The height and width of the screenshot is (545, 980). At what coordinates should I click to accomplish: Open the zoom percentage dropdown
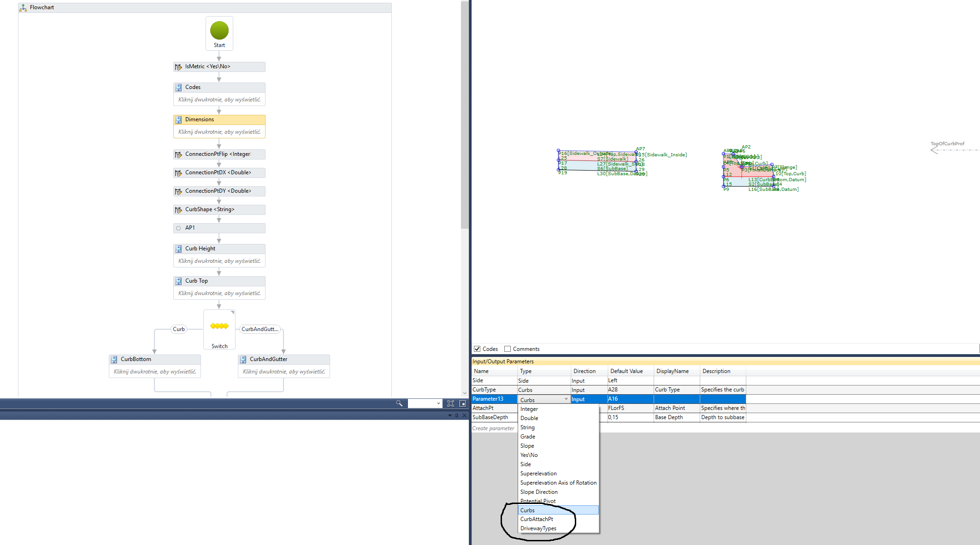click(438, 403)
